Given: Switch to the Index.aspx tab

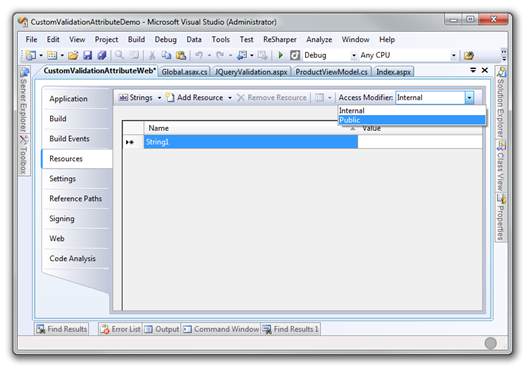Looking at the screenshot, I should point(393,72).
